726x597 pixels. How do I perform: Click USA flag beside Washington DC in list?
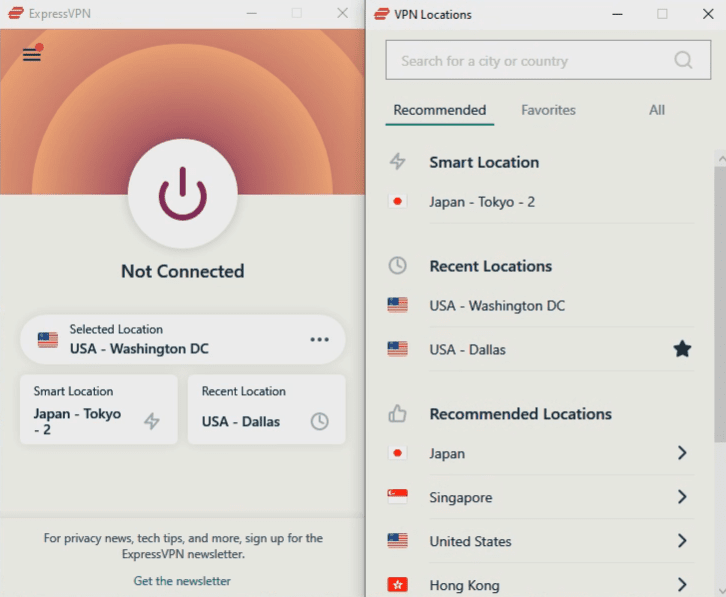click(x=397, y=305)
